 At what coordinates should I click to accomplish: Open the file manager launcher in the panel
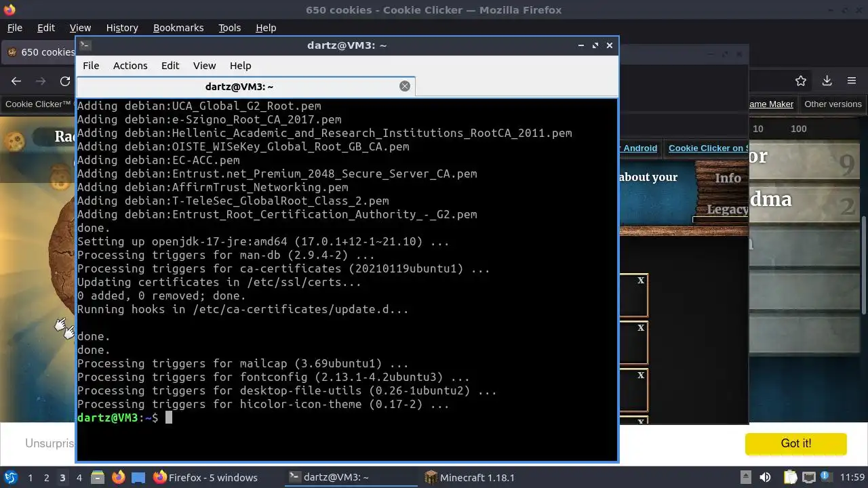click(x=98, y=477)
